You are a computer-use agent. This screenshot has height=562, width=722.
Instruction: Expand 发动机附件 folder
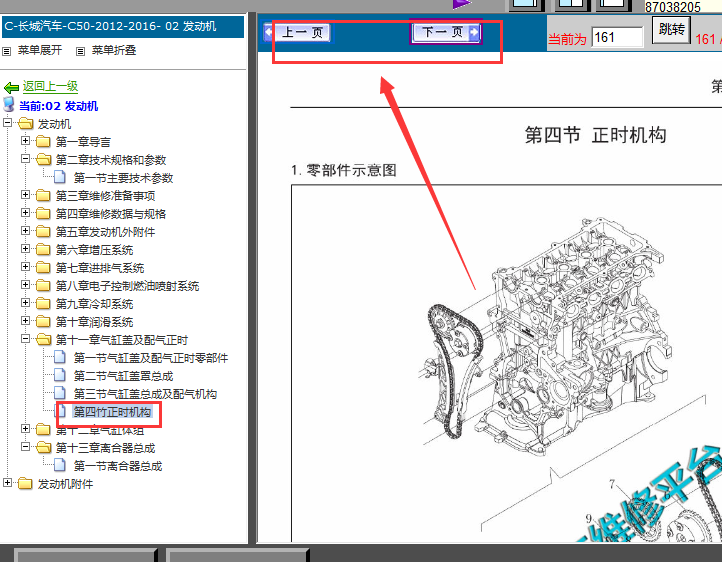point(7,482)
